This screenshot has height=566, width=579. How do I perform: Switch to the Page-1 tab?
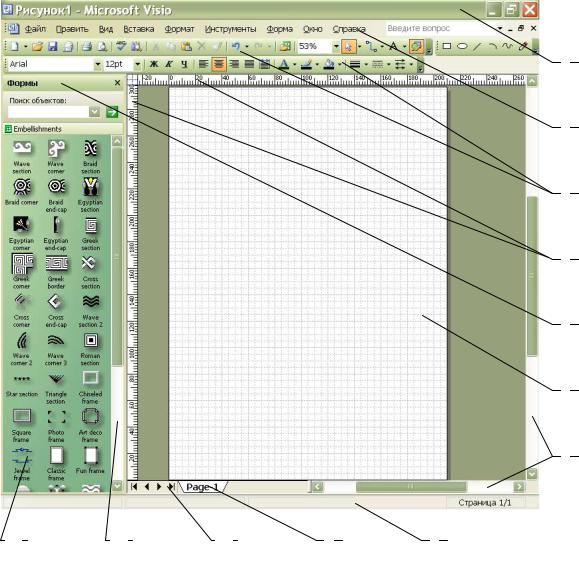(202, 487)
